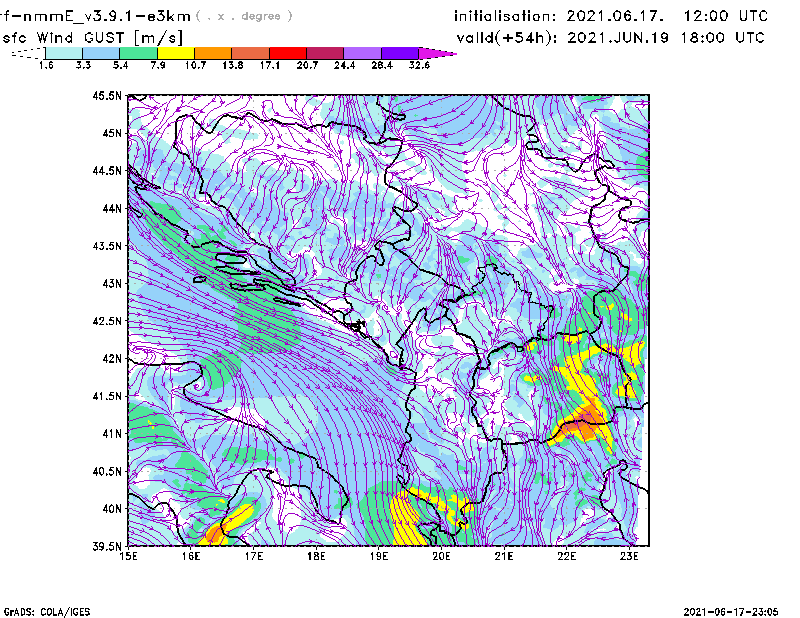
Task: Click the 17E longitude label
Action: click(254, 556)
